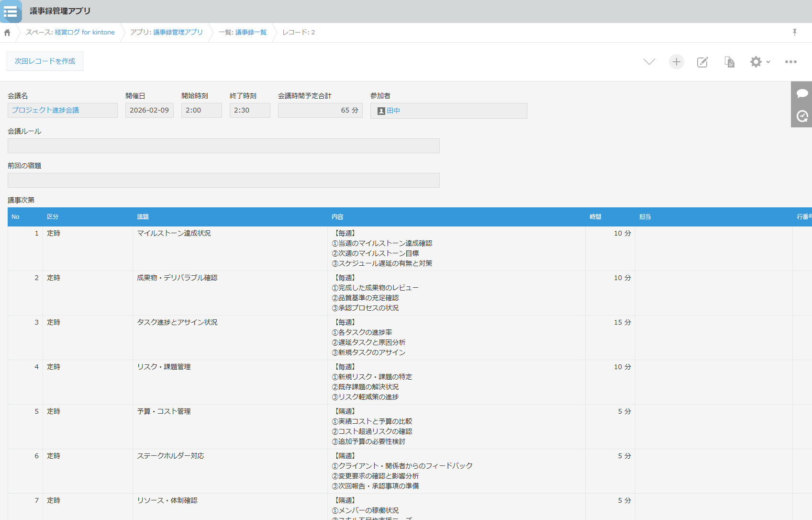812x520 pixels.
Task: Click 終了時刻 value 2:30
Action: (x=250, y=110)
